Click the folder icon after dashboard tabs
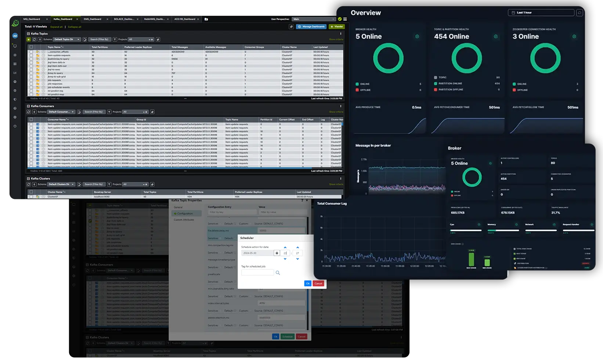Image resolution: width=603 pixels, height=364 pixels. [x=206, y=19]
